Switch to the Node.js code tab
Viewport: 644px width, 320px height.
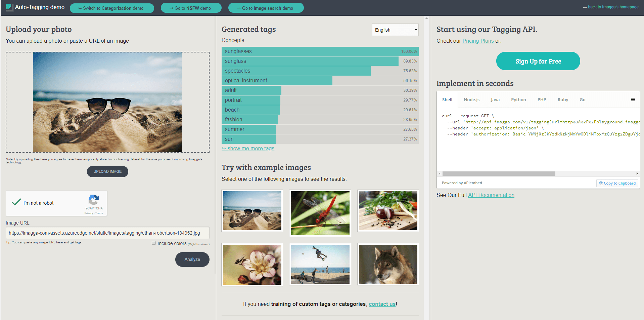(x=471, y=100)
